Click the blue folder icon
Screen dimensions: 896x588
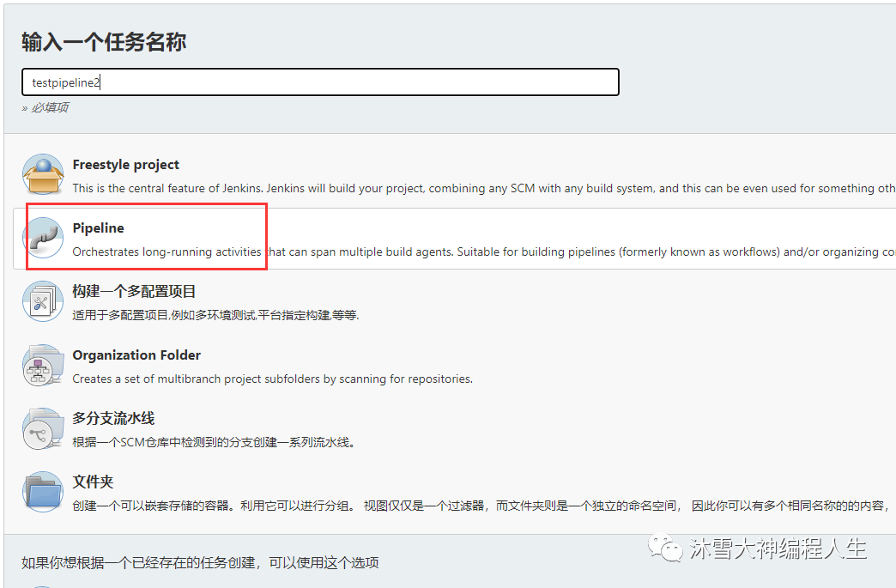[43, 491]
